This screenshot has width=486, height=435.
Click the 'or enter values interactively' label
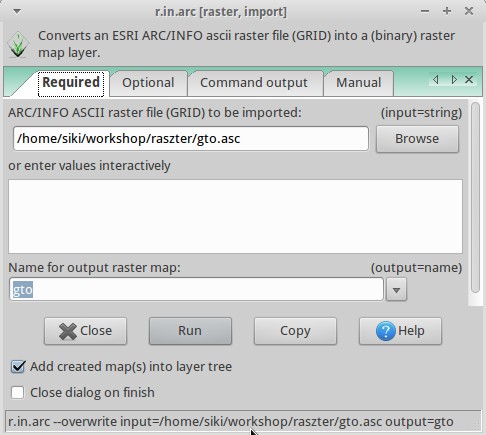coord(89,166)
